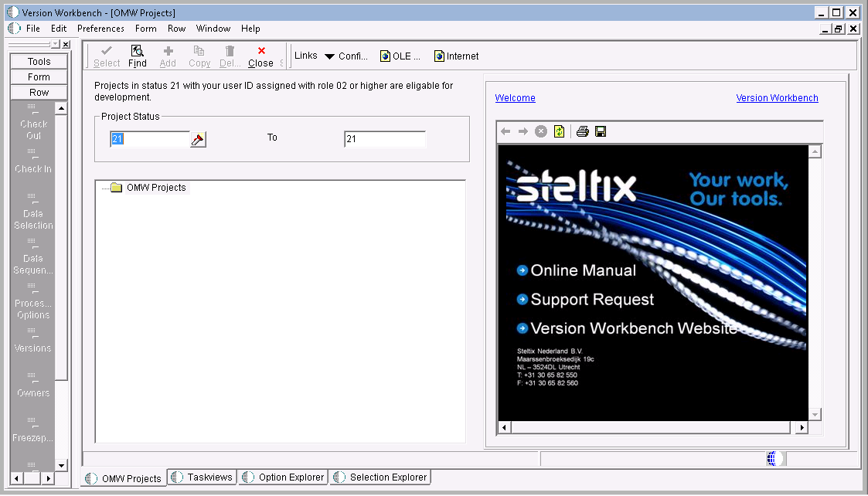Click inside the Project Status To field

(x=384, y=138)
